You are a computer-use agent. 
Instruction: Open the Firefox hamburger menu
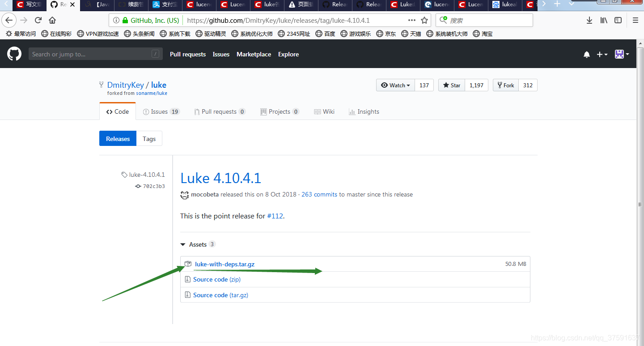point(635,20)
